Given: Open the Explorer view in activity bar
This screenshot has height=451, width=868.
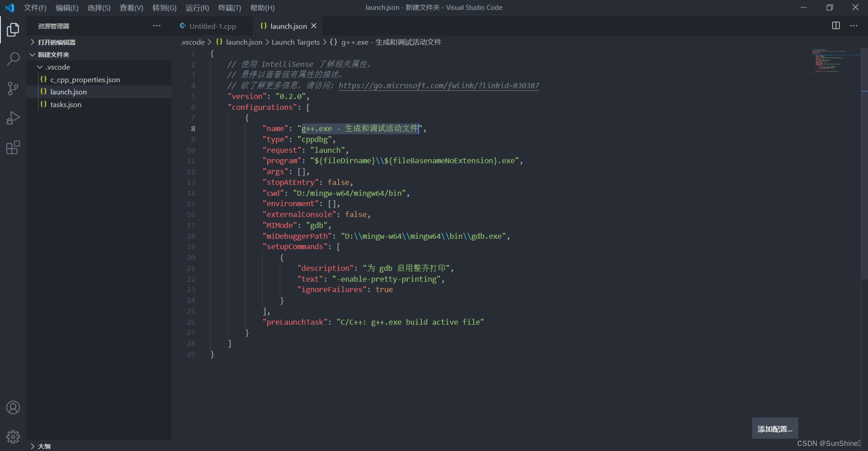Looking at the screenshot, I should pyautogui.click(x=13, y=30).
